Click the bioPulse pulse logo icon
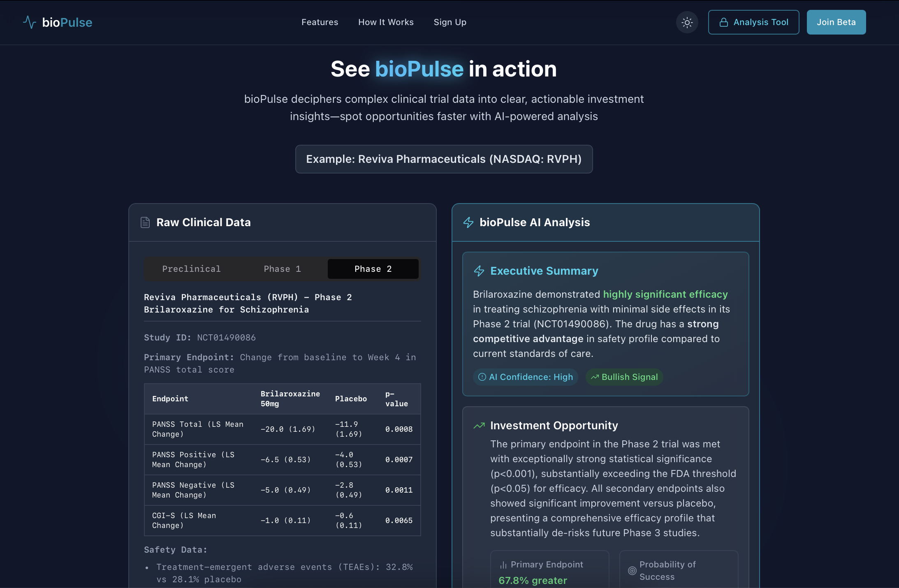The image size is (899, 588). pyautogui.click(x=30, y=22)
